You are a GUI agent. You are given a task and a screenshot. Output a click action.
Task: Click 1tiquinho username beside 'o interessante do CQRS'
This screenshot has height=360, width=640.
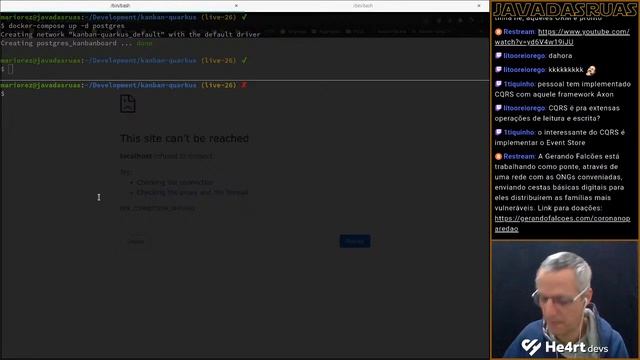(519, 132)
